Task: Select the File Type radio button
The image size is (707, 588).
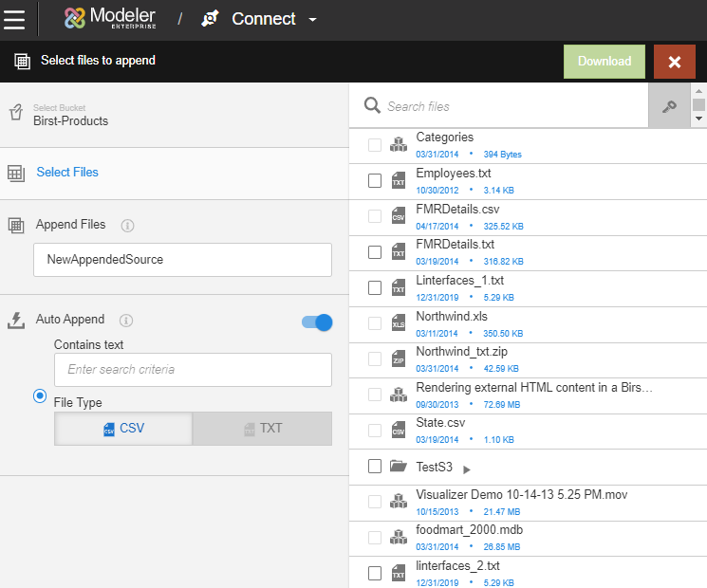Action: click(x=40, y=396)
